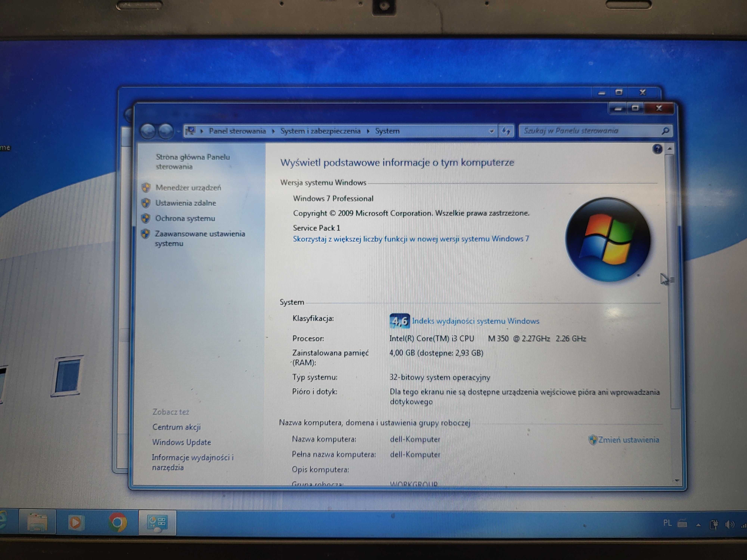This screenshot has width=747, height=560.
Task: Click the 4,00 GB RAM value
Action: (436, 353)
